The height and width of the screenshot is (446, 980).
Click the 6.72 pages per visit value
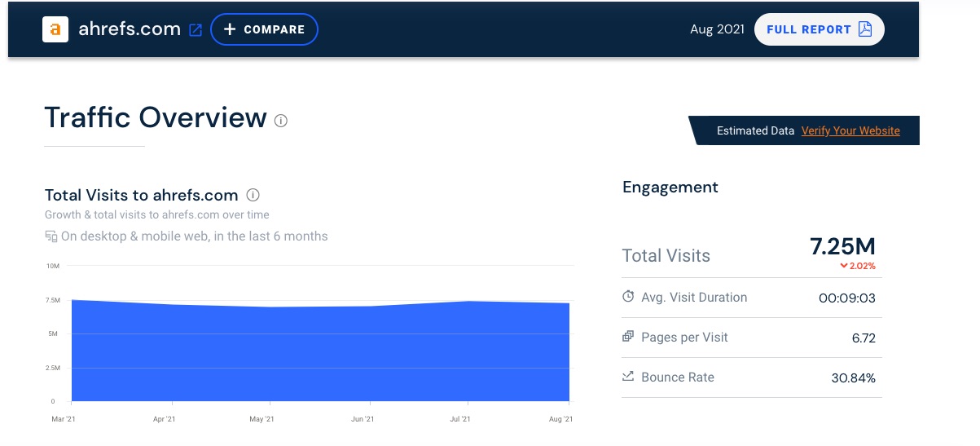[863, 338]
